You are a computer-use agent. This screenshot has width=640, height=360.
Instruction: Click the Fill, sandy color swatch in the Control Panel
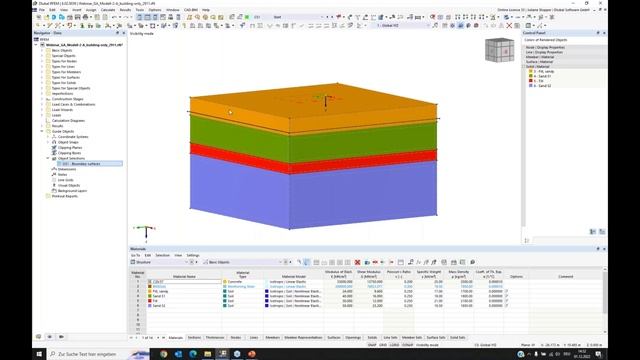click(x=531, y=71)
